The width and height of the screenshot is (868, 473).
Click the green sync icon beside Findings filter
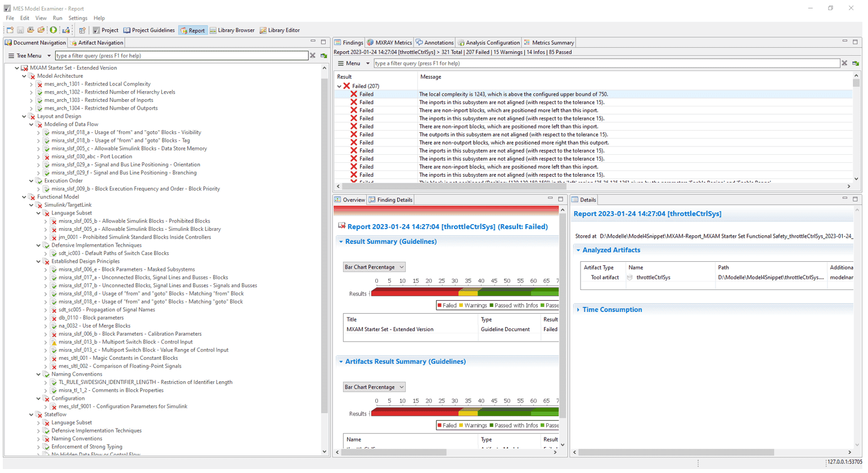855,64
